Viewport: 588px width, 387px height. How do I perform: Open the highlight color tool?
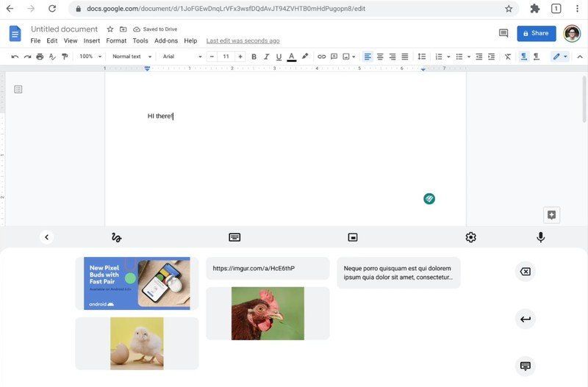305,57
